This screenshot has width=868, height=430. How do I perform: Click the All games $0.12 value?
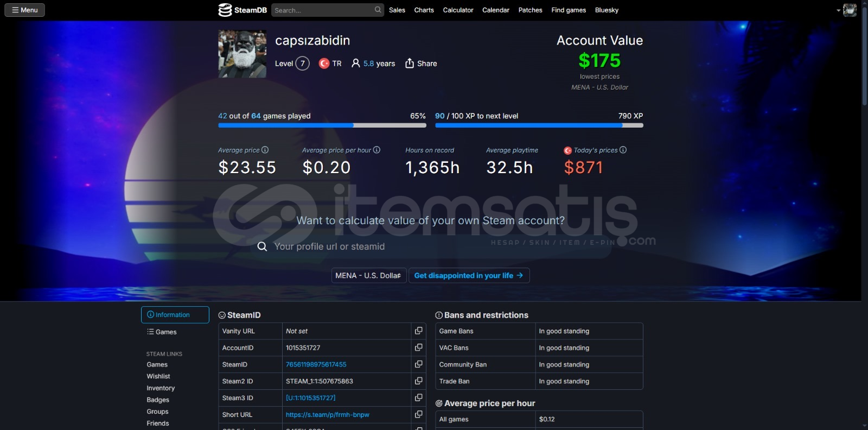click(x=547, y=419)
